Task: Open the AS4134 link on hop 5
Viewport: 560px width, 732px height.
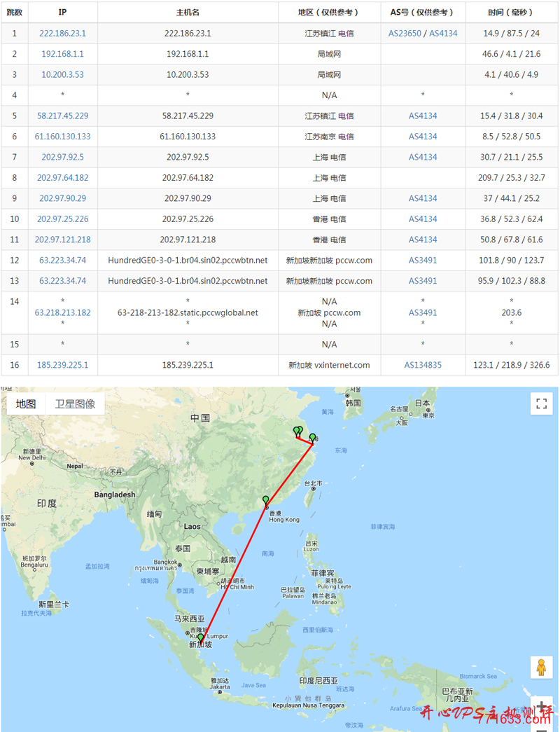Action: click(423, 116)
